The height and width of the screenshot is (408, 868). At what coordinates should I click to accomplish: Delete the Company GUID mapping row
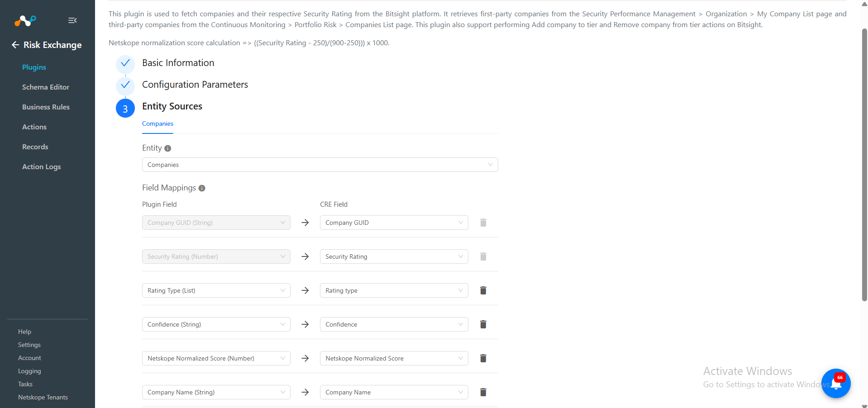[483, 223]
